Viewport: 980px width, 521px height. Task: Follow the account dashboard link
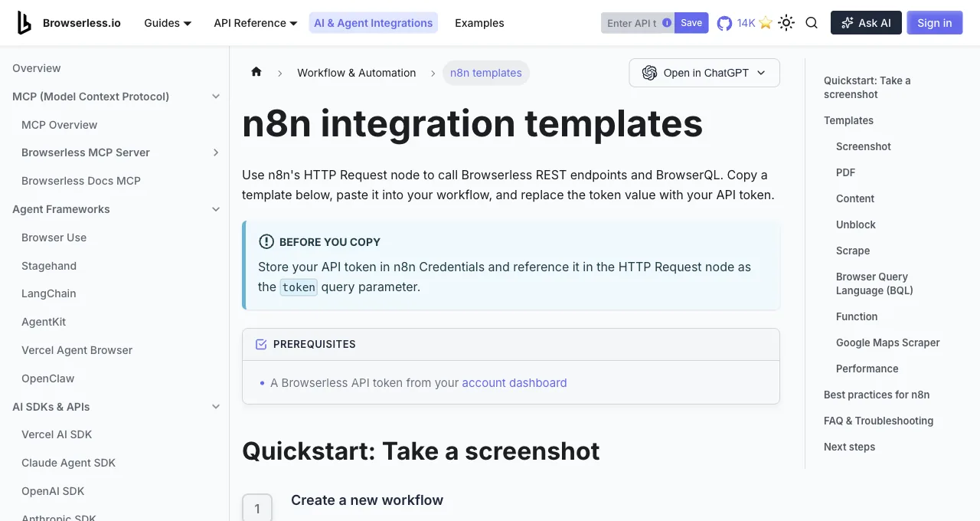click(514, 382)
